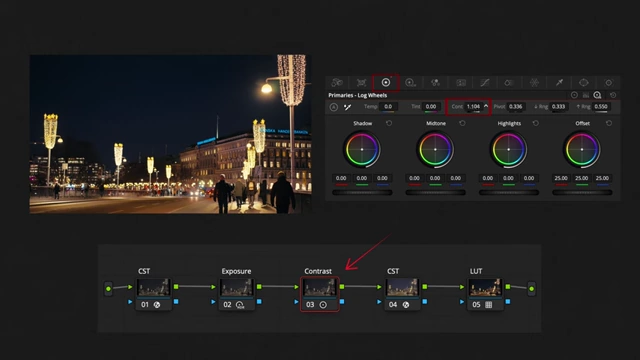The height and width of the screenshot is (360, 640).
Task: Click the High Range value 0.550
Action: pyautogui.click(x=601, y=107)
